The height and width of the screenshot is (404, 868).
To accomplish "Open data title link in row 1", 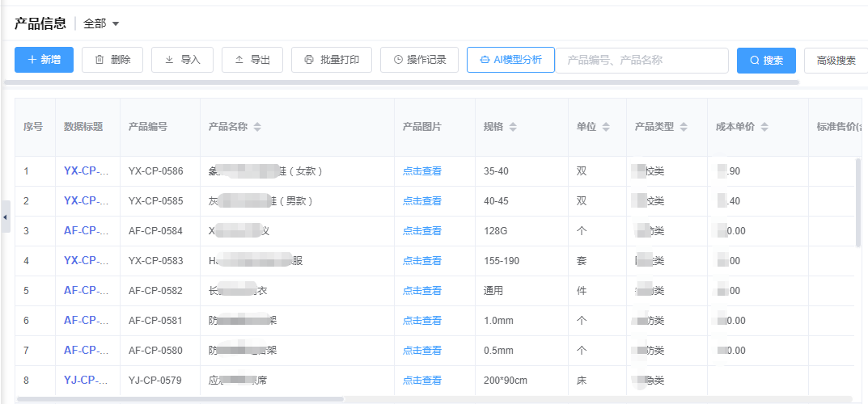I will pos(87,170).
